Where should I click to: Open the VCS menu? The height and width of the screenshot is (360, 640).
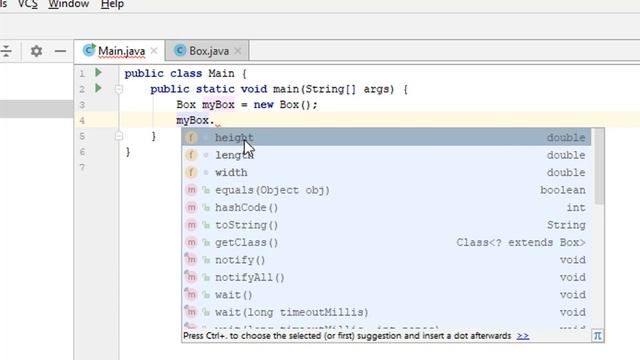28,4
